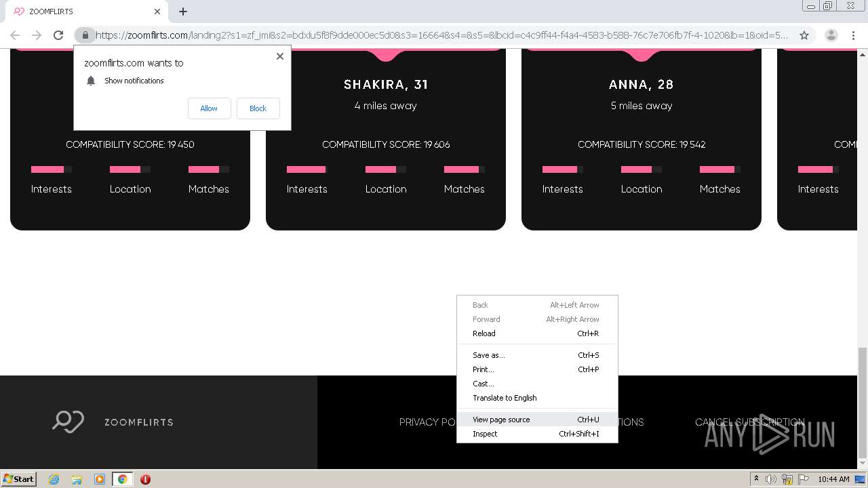
Task: Click the network tray icon
Action: pos(787,479)
